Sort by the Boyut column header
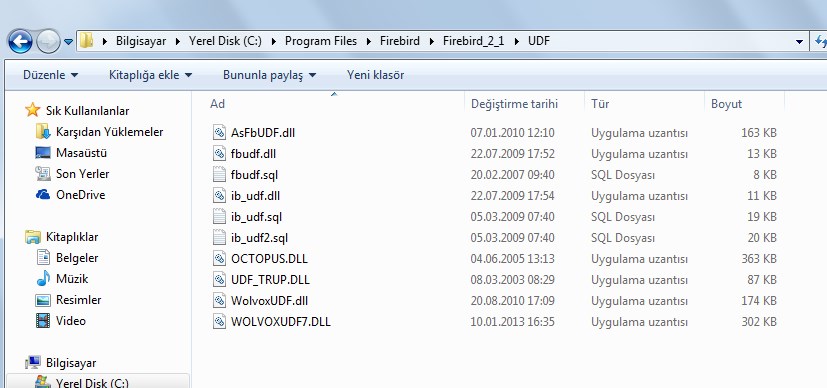This screenshot has height=388, width=827. pos(744,104)
